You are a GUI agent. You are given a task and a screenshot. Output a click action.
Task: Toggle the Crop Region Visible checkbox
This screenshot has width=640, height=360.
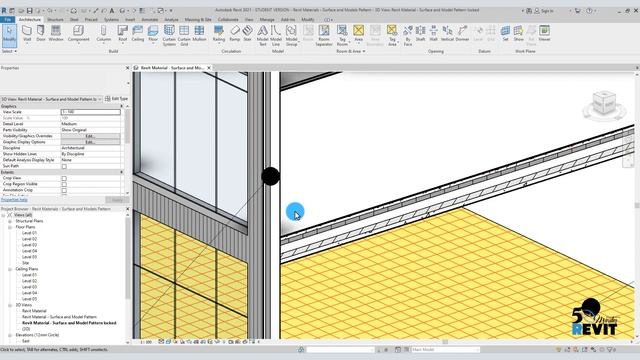click(x=64, y=184)
